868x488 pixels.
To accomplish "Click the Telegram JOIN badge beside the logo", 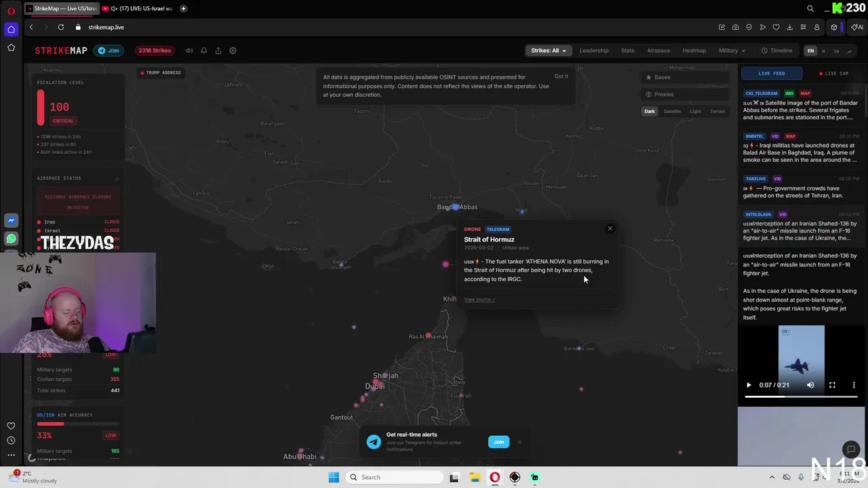I will click(108, 51).
